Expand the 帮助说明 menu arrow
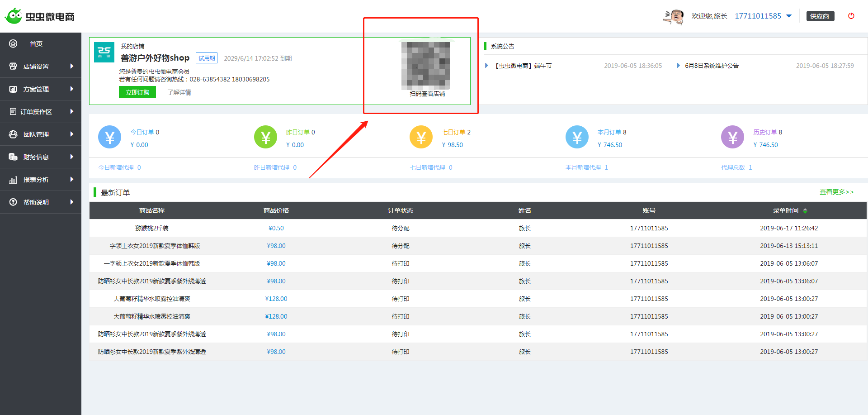Image resolution: width=868 pixels, height=415 pixels. coord(71,202)
